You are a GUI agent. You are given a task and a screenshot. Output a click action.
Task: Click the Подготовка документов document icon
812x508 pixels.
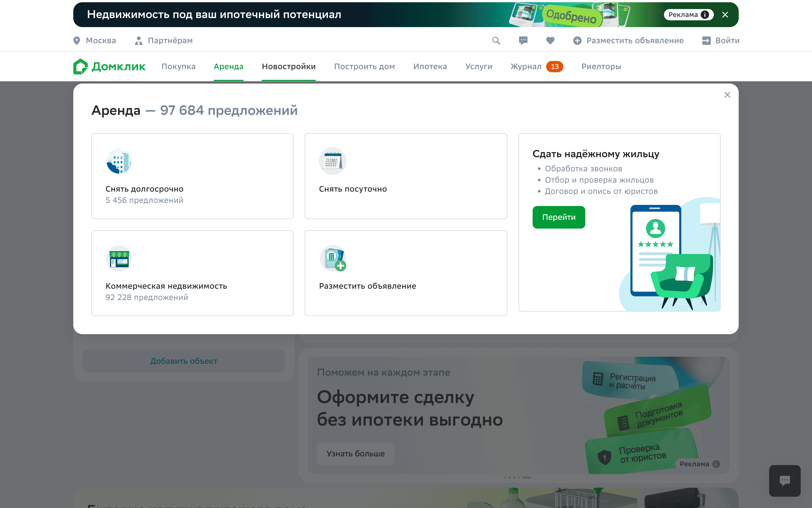pos(623,423)
